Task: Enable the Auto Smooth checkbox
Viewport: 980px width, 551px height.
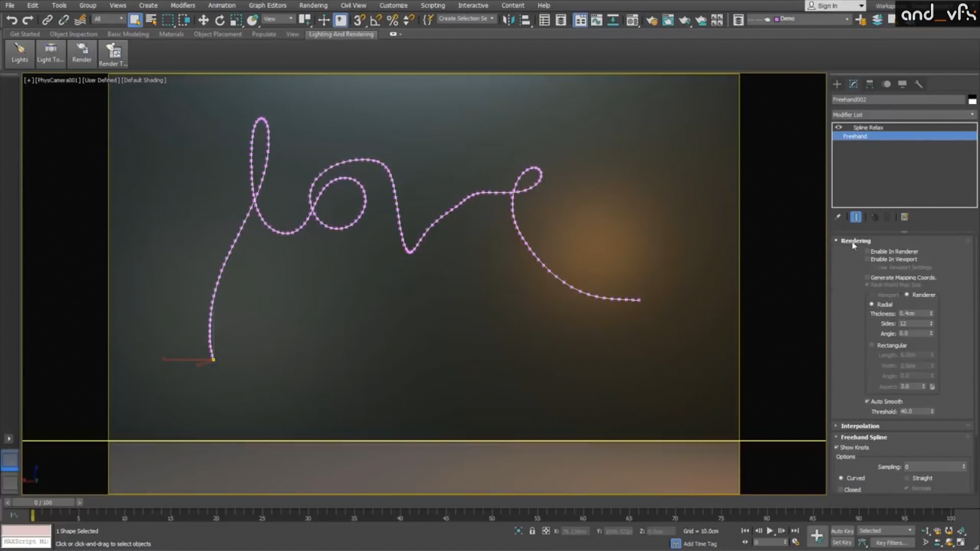Action: click(x=867, y=401)
